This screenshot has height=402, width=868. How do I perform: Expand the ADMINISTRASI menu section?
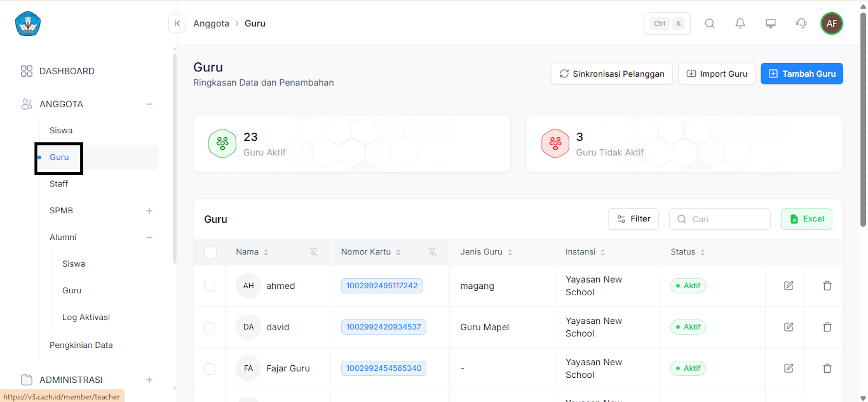coord(149,380)
